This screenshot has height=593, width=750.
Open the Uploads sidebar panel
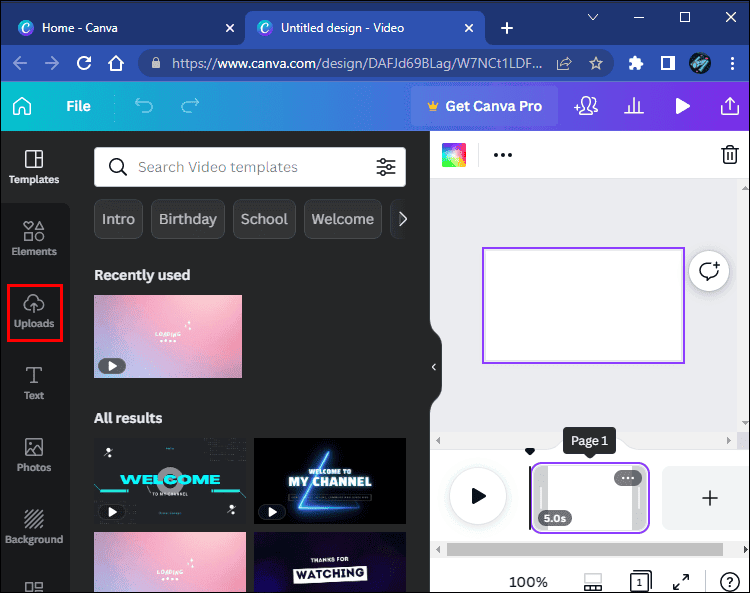tap(34, 312)
